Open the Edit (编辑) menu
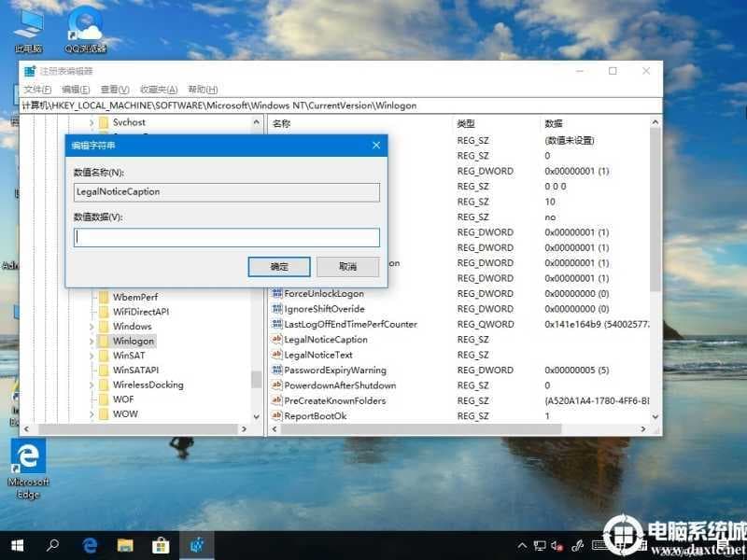 point(76,90)
